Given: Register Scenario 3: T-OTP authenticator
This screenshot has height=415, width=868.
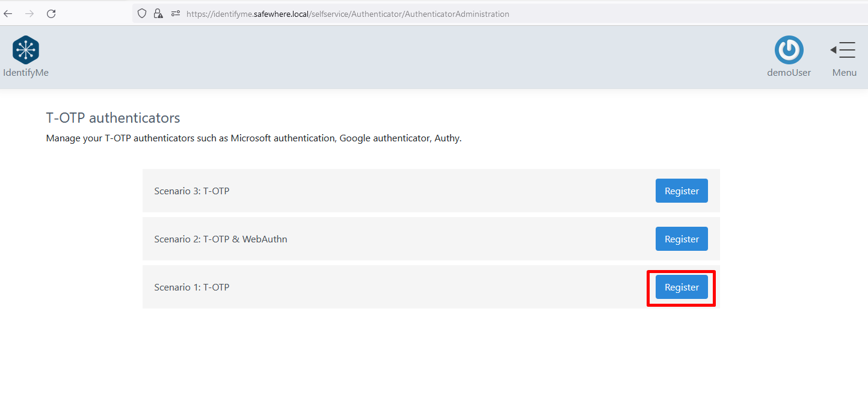Looking at the screenshot, I should (x=681, y=191).
